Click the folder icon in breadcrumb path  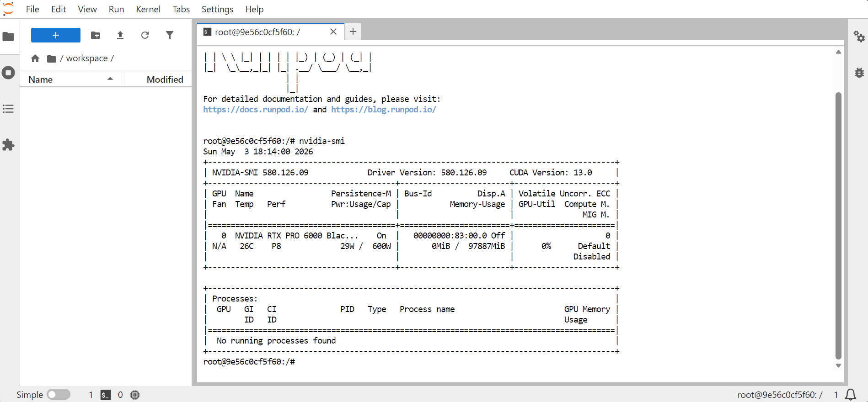[x=52, y=58]
